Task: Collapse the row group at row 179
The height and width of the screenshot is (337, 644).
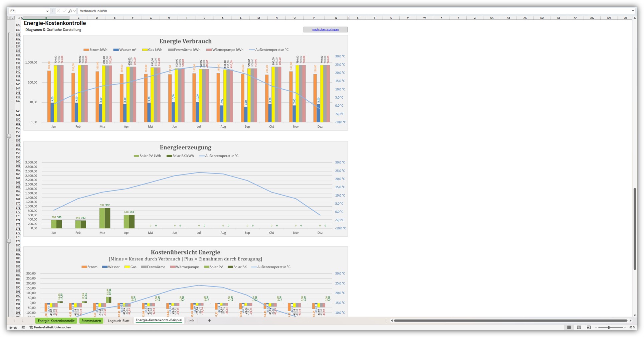Action: [9, 241]
